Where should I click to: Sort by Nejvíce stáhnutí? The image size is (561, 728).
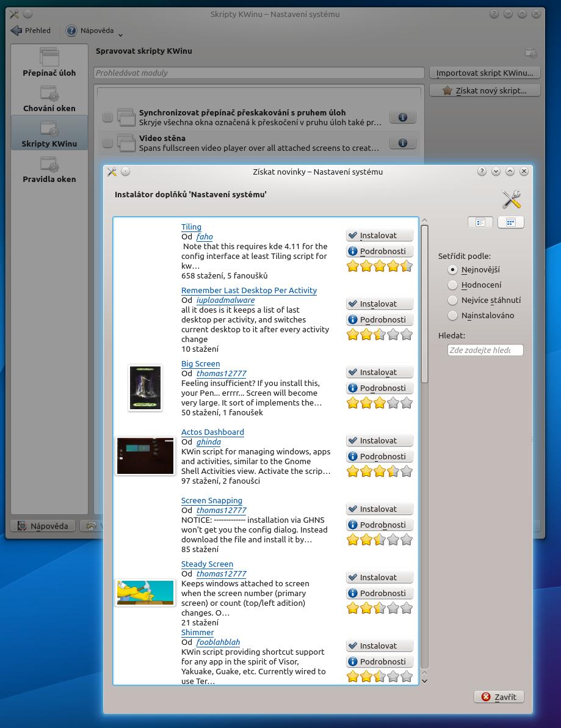tap(485, 300)
